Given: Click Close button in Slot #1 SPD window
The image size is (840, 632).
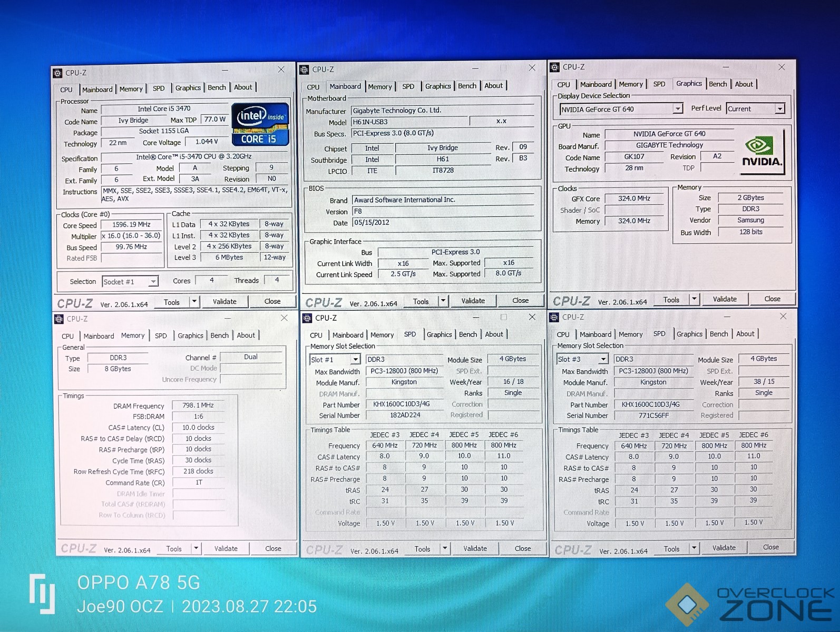Looking at the screenshot, I should 523,548.
